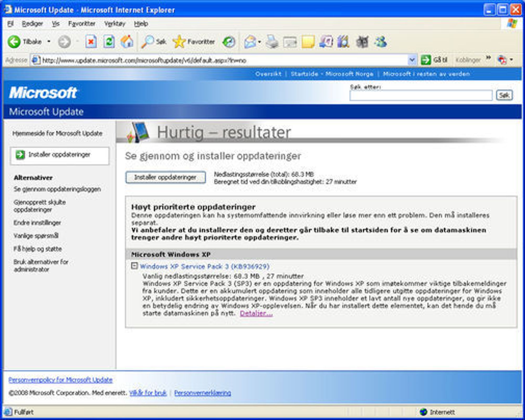Screen dimensions: 525x420
Task: Open the Vis menu
Action: pyautogui.click(x=55, y=24)
